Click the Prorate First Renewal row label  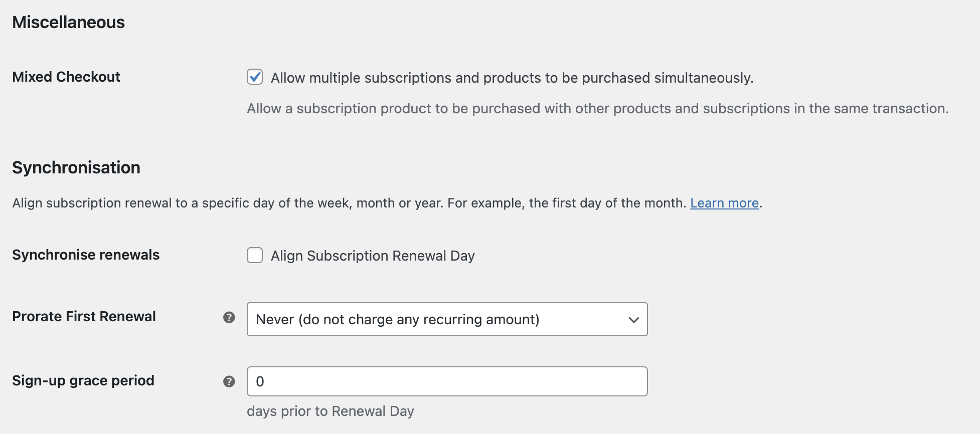click(84, 316)
